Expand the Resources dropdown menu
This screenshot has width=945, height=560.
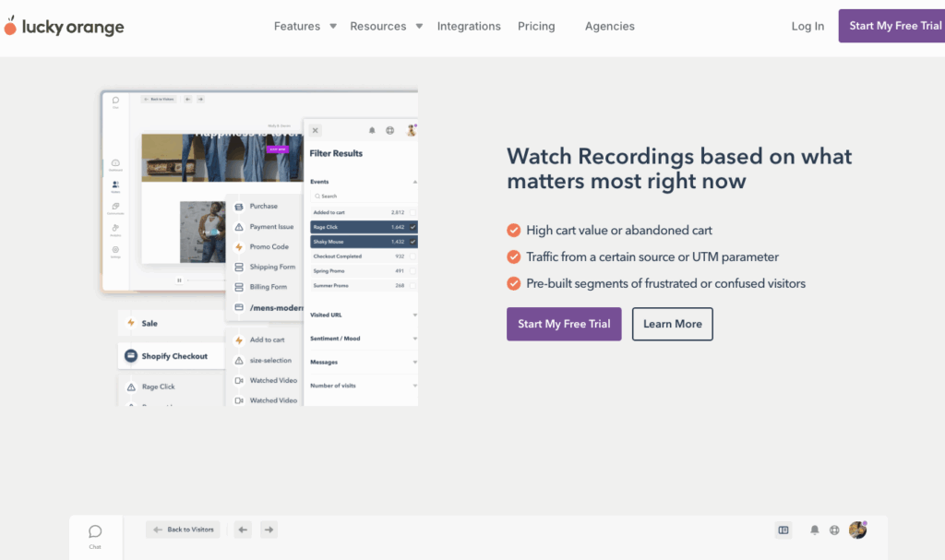coord(386,27)
